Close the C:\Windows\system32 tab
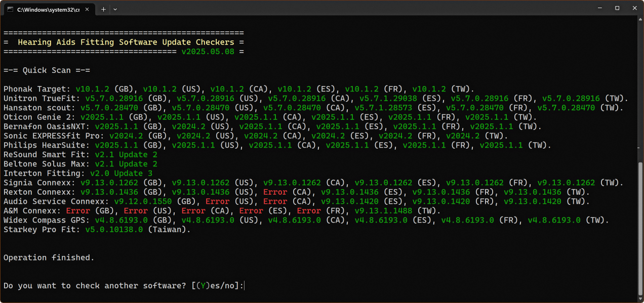Image resolution: width=644 pixels, height=303 pixels. (x=87, y=9)
